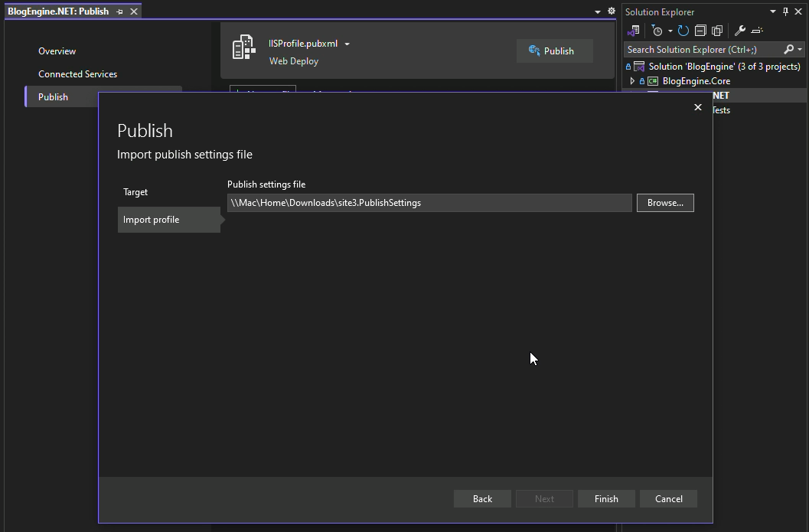
Task: Open the search options dropdown arrow
Action: click(x=800, y=50)
